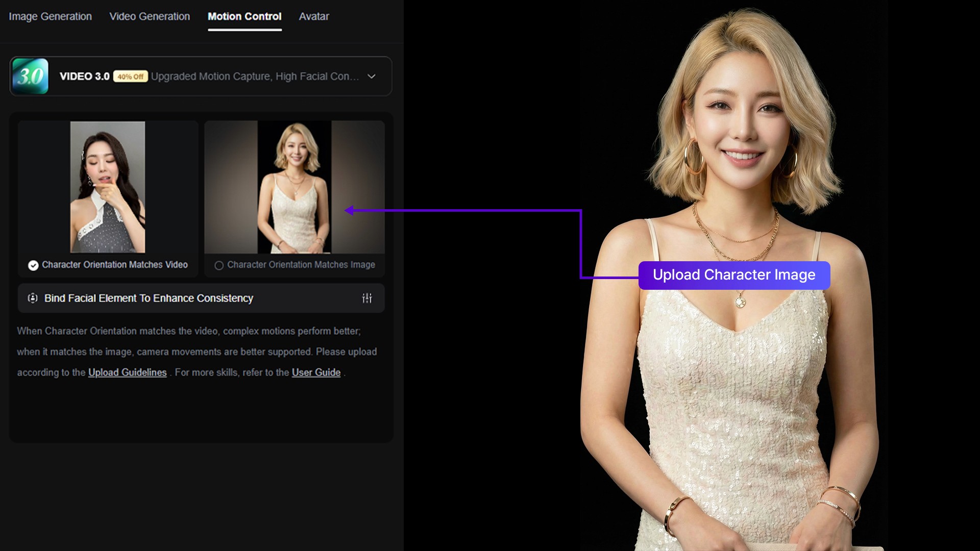Switch to the Video Generation tab
This screenshot has height=551, width=980.
(150, 16)
